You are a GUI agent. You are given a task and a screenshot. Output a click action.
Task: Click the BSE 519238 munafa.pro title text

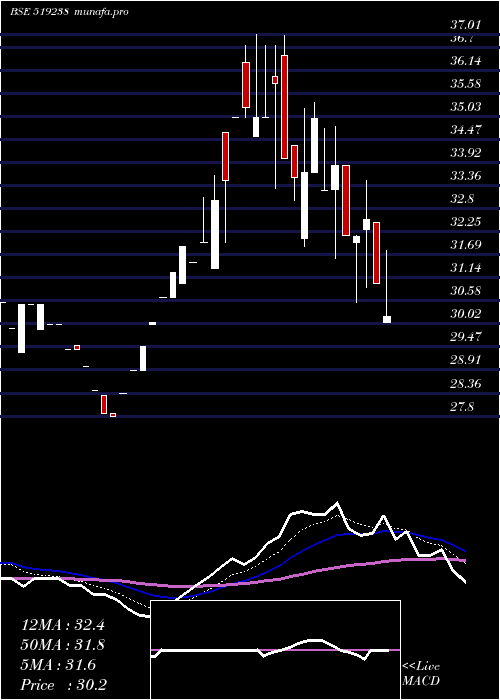pyautogui.click(x=69, y=12)
